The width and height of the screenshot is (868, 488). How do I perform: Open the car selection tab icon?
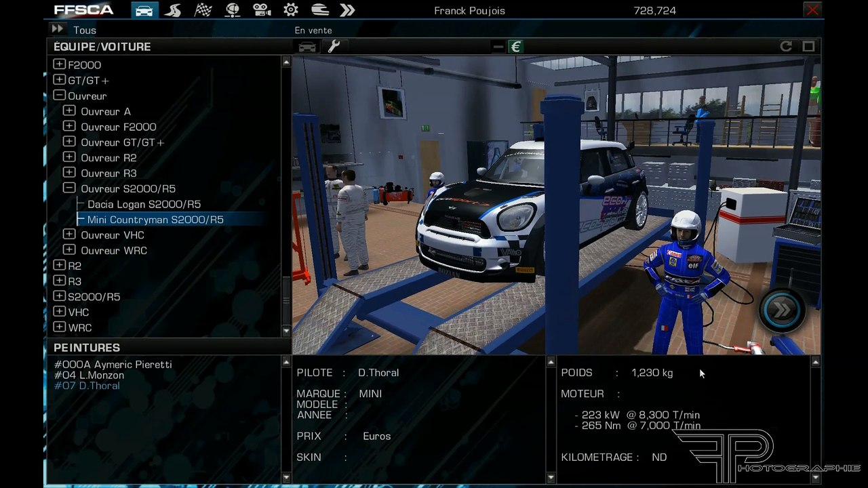144,10
